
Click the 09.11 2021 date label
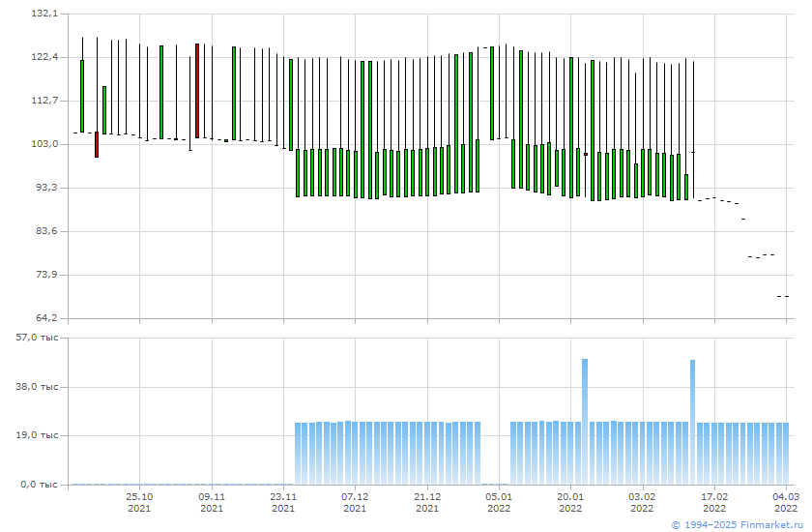tap(212, 502)
